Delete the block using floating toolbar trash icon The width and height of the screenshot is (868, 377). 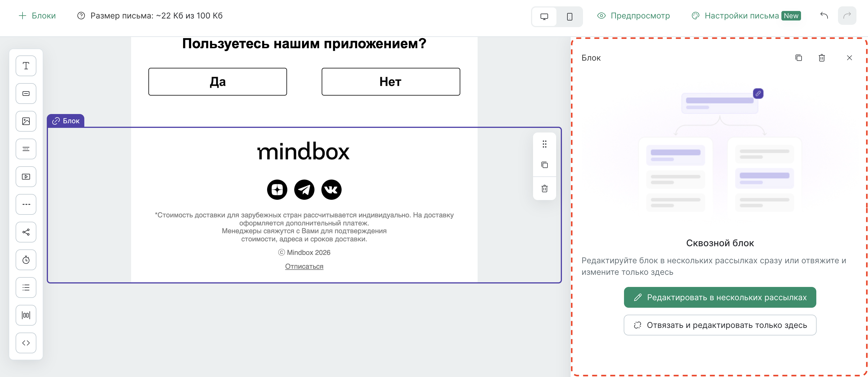pyautogui.click(x=545, y=188)
